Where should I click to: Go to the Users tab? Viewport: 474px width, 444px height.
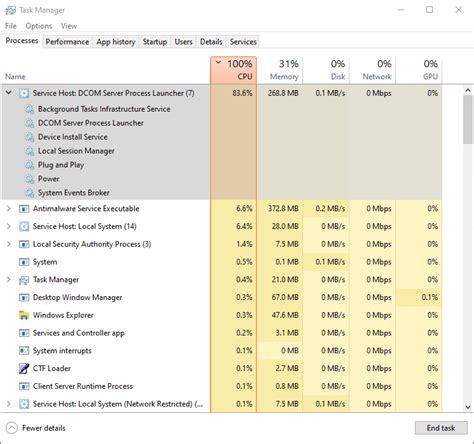[183, 42]
